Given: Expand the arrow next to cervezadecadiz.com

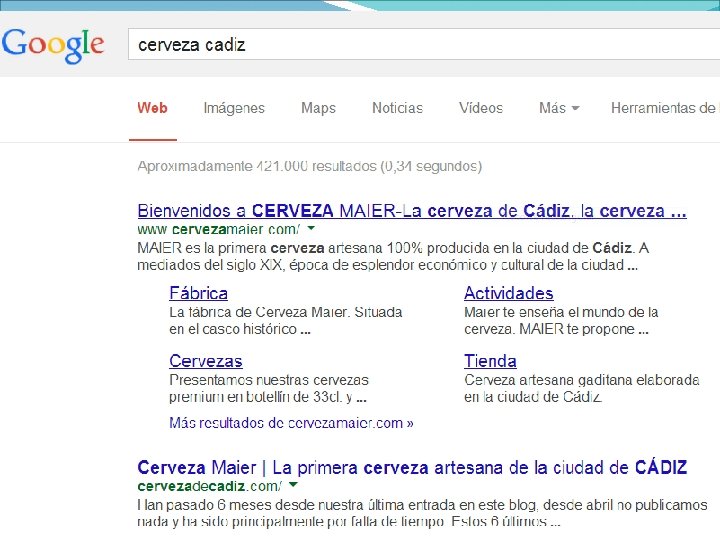Looking at the screenshot, I should (x=293, y=484).
